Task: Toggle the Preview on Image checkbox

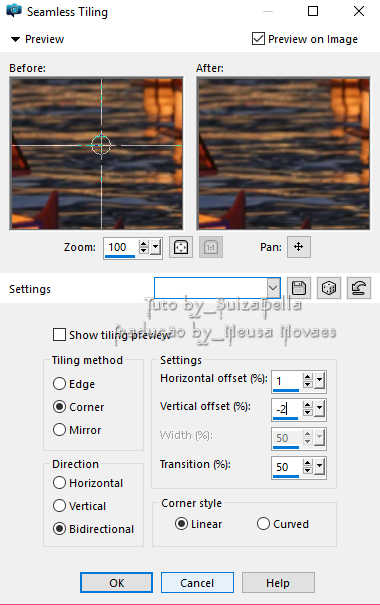Action: [x=258, y=39]
